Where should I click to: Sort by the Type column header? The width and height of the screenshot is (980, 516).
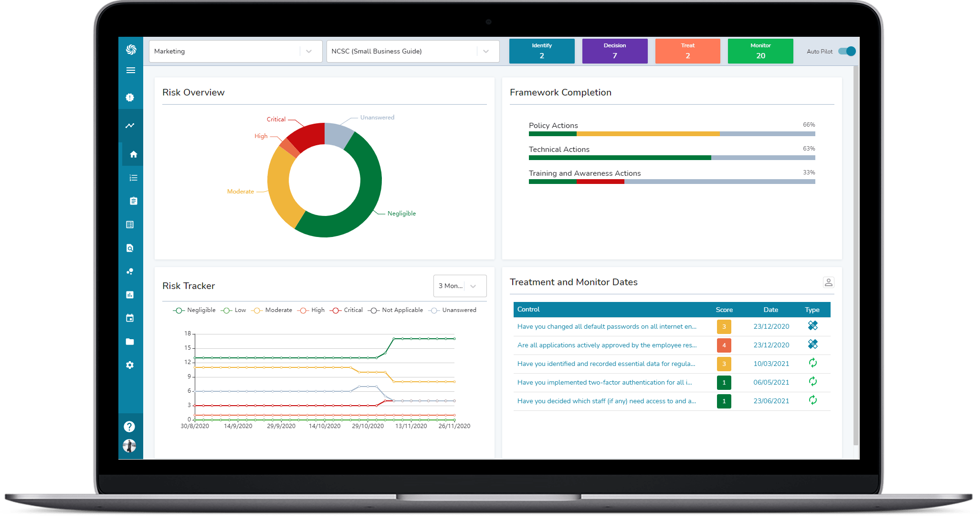(x=812, y=310)
